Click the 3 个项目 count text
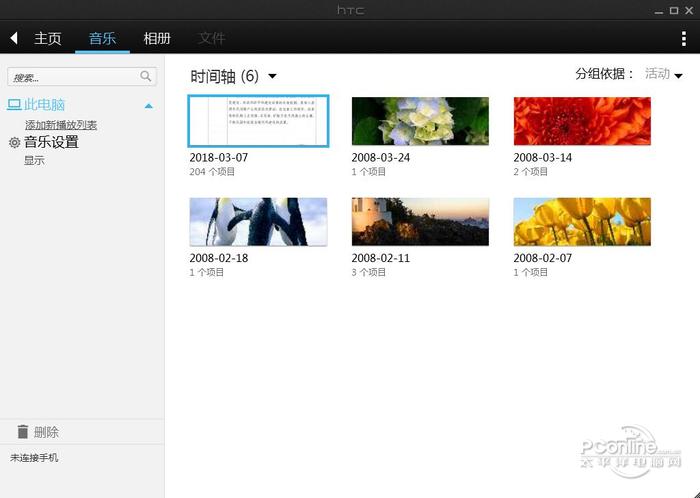This screenshot has height=498, width=700. tap(369, 272)
